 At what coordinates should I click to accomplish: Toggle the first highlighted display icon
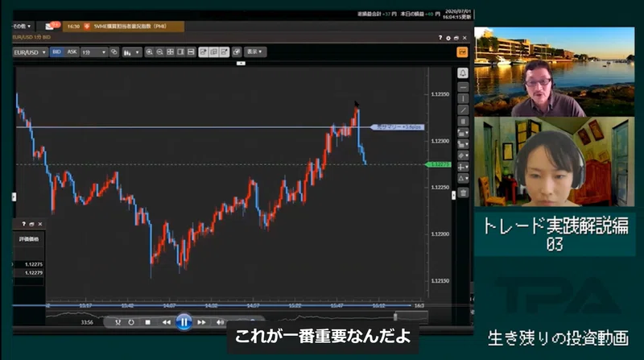(204, 52)
